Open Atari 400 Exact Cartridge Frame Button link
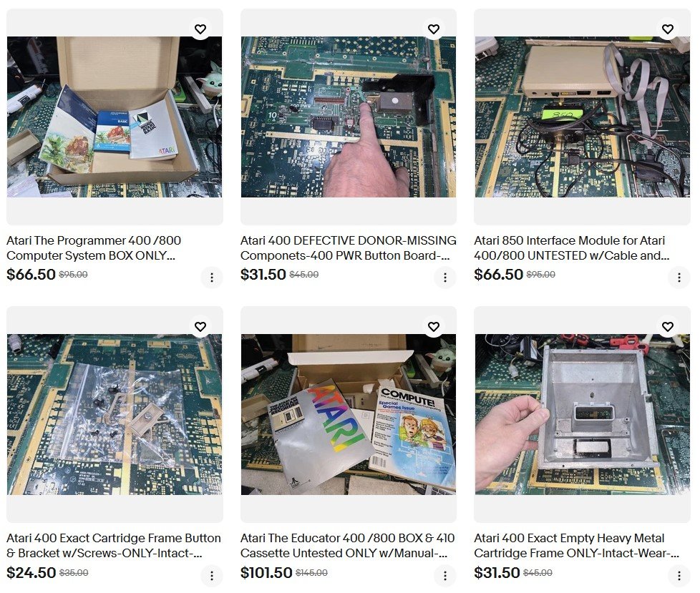The image size is (700, 593). coord(114,546)
